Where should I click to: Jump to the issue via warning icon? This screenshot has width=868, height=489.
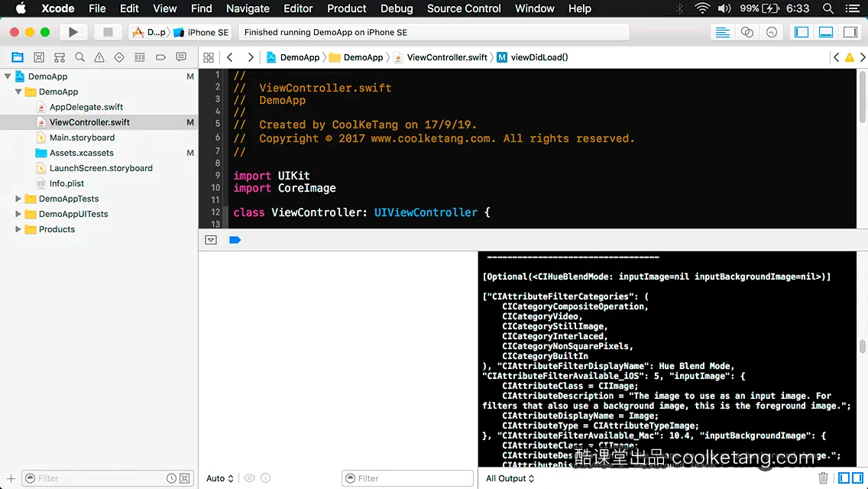tap(849, 57)
